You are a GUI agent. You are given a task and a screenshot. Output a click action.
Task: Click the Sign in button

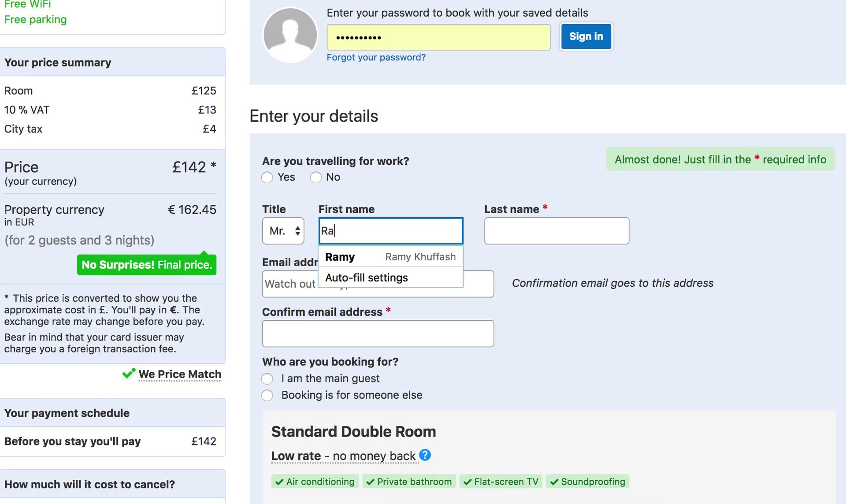tap(586, 36)
